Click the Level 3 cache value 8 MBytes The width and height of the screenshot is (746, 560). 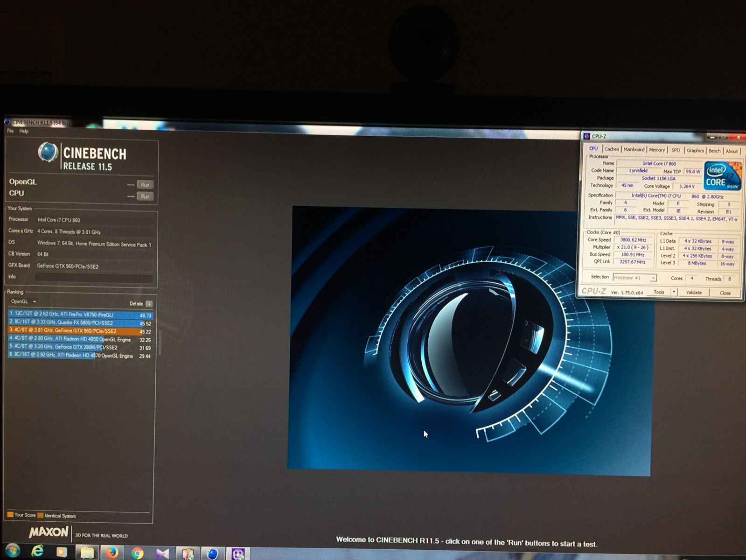[x=697, y=263]
